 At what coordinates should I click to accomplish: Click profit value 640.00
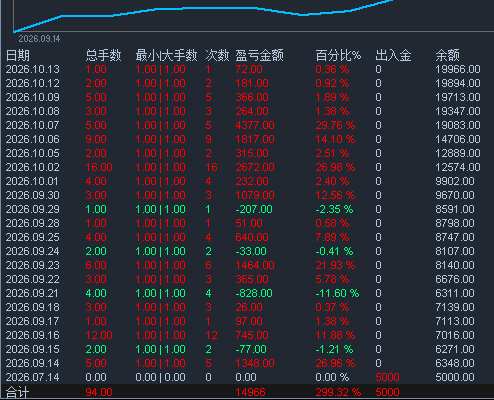[252, 237]
